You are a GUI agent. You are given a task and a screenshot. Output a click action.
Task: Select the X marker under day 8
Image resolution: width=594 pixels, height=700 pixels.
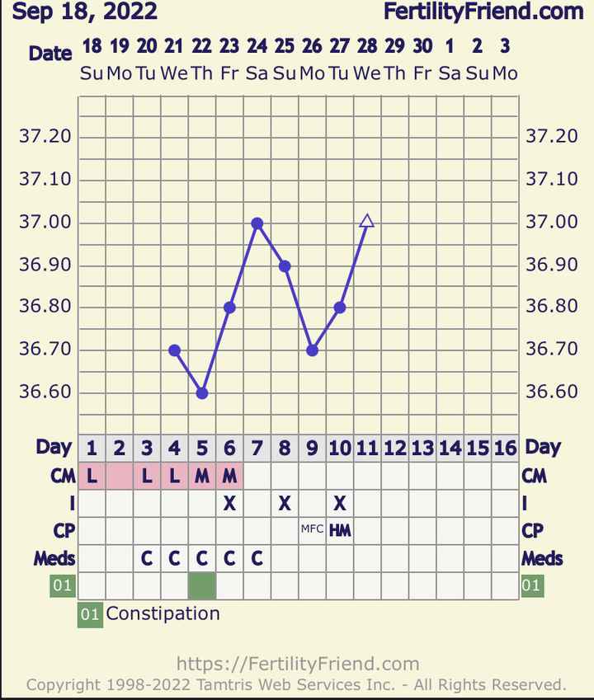(x=285, y=503)
